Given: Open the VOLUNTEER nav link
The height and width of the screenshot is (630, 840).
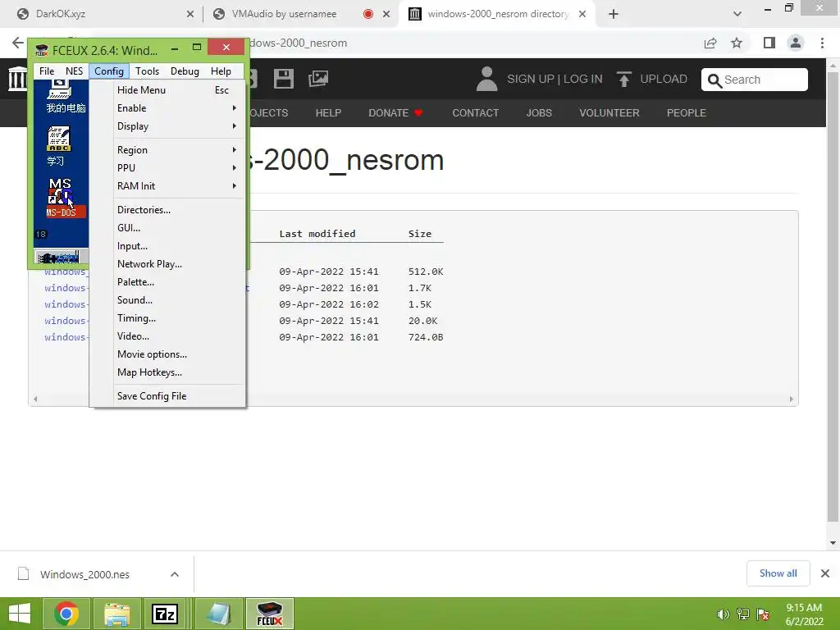Looking at the screenshot, I should (609, 113).
